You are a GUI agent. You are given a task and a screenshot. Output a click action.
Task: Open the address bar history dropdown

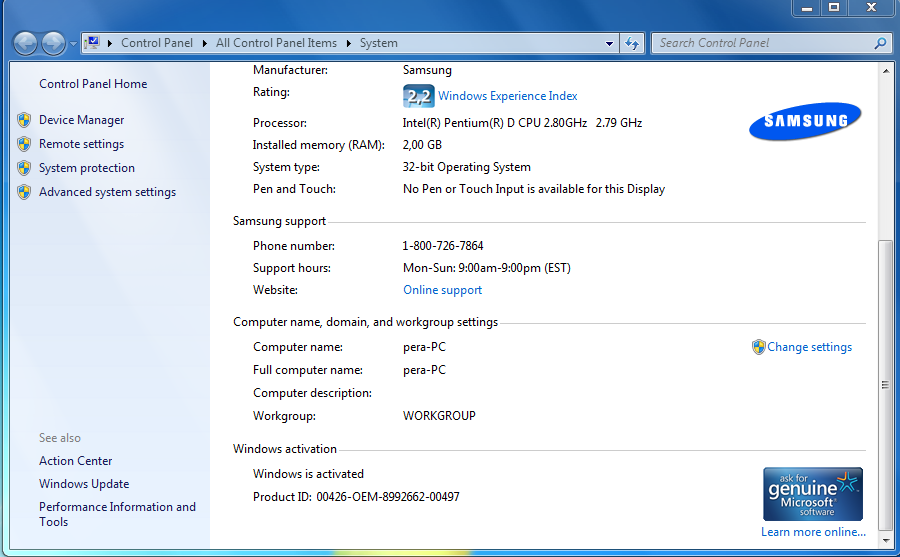coord(609,43)
